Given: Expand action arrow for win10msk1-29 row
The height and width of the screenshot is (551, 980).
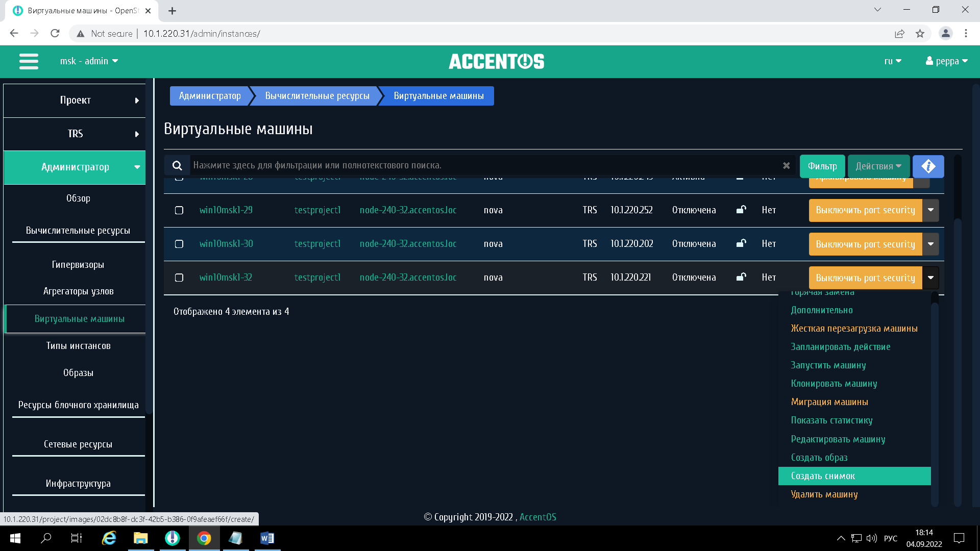Looking at the screenshot, I should pos(930,210).
